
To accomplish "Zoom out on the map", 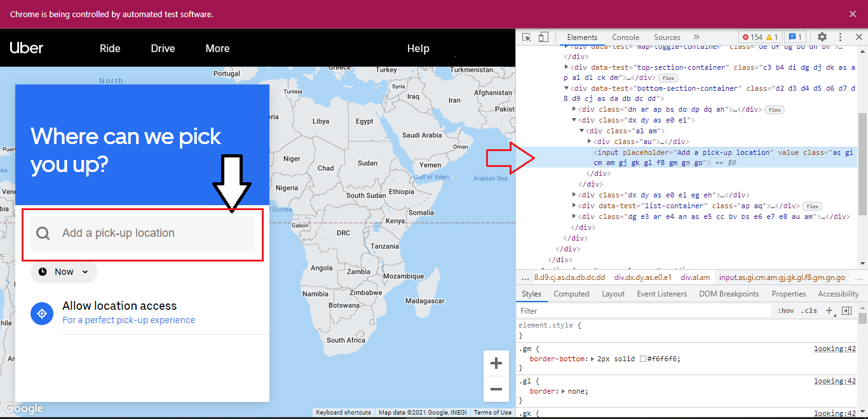I will 496,389.
